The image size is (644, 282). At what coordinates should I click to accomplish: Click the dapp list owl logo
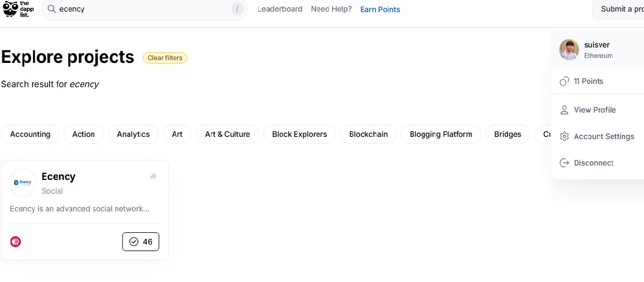click(18, 9)
